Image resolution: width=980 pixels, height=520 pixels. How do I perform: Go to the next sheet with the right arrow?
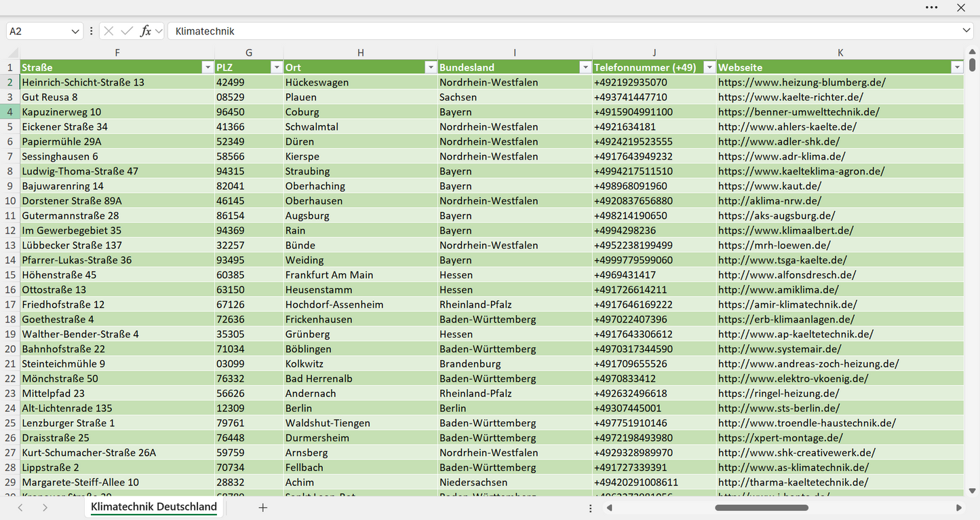click(x=45, y=507)
